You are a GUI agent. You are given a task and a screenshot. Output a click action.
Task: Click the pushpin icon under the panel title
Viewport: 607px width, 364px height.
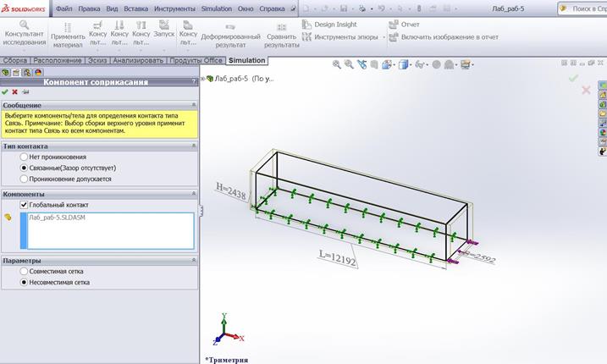tap(25, 91)
